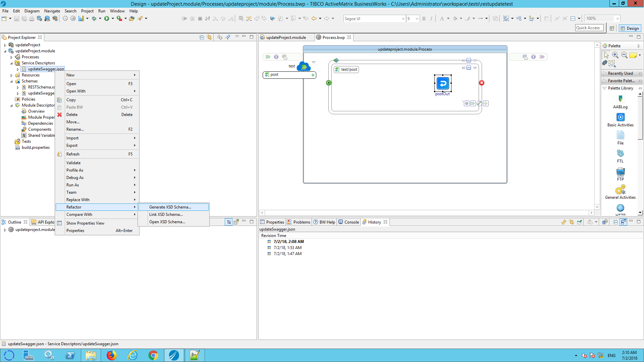The image size is (644, 362).
Task: Click the add plus icon below postOut
Action: tap(486, 103)
